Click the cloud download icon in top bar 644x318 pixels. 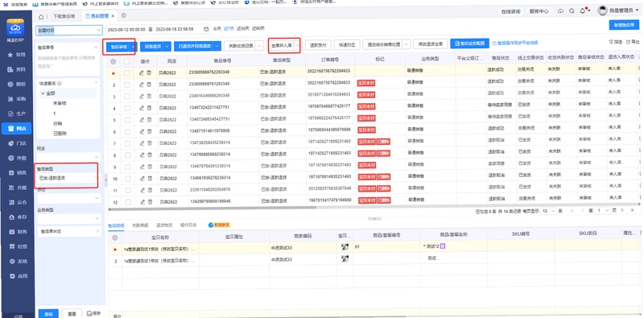point(560,11)
